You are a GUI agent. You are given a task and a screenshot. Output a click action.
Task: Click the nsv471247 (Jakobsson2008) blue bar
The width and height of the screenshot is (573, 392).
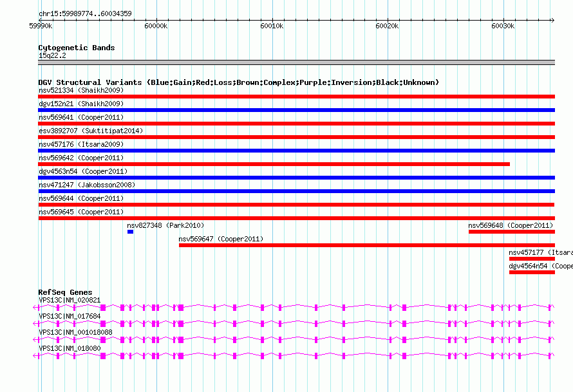296,191
